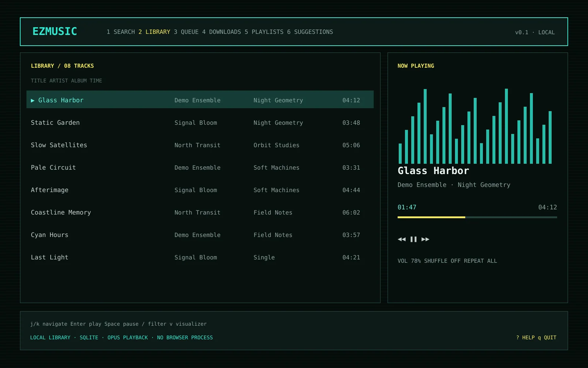Image resolution: width=588 pixels, height=368 pixels.
Task: Click the v0.1 · LOCAL version label
Action: [535, 32]
